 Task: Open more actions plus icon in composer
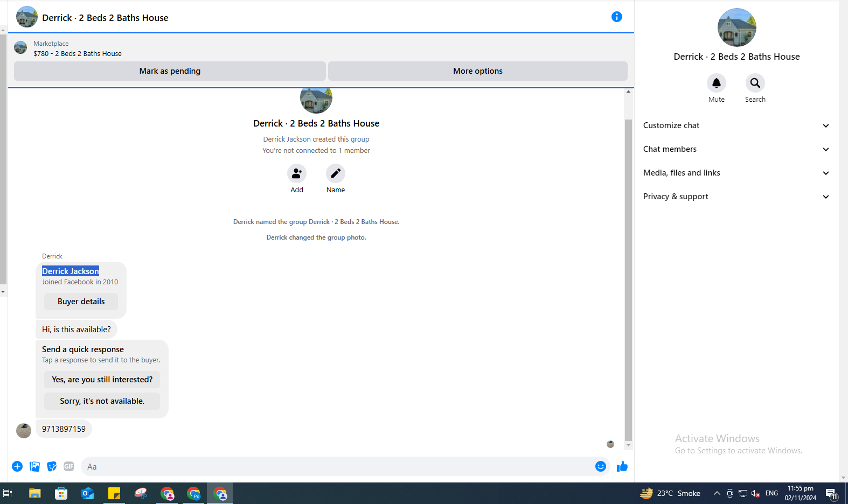coord(17,466)
